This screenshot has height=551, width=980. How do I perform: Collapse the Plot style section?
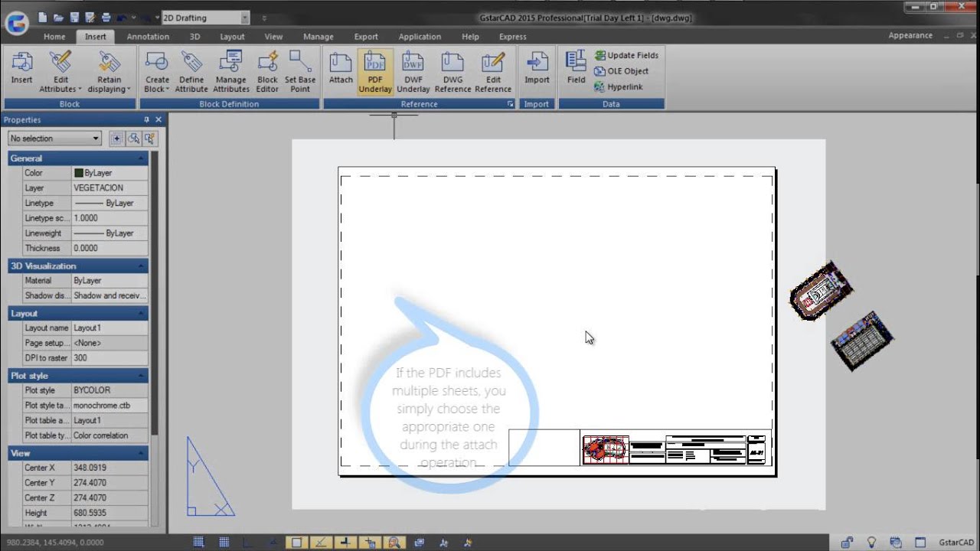(142, 376)
